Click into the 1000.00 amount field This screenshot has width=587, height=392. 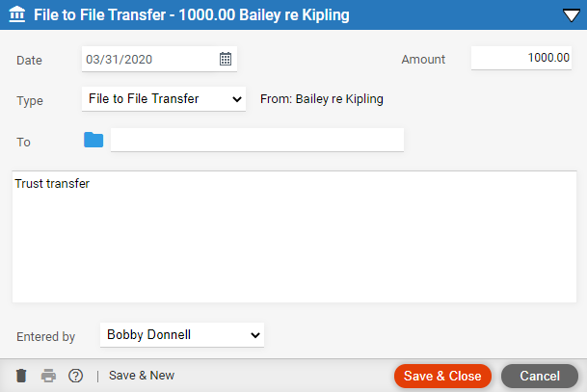521,58
